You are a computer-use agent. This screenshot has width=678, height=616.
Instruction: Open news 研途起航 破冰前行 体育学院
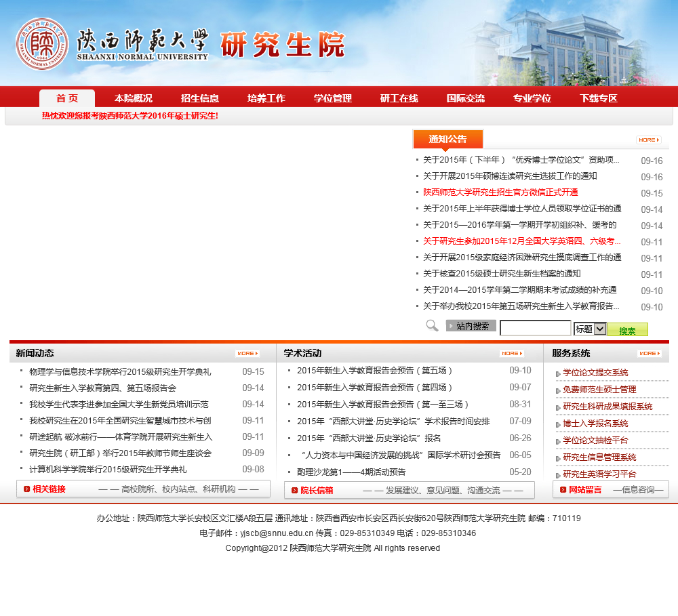[x=121, y=437]
